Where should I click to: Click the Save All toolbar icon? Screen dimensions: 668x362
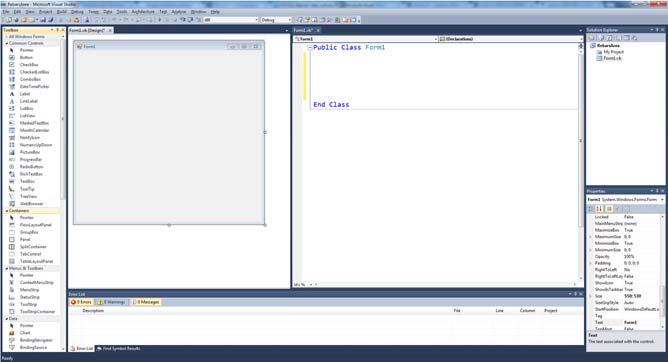pos(50,20)
